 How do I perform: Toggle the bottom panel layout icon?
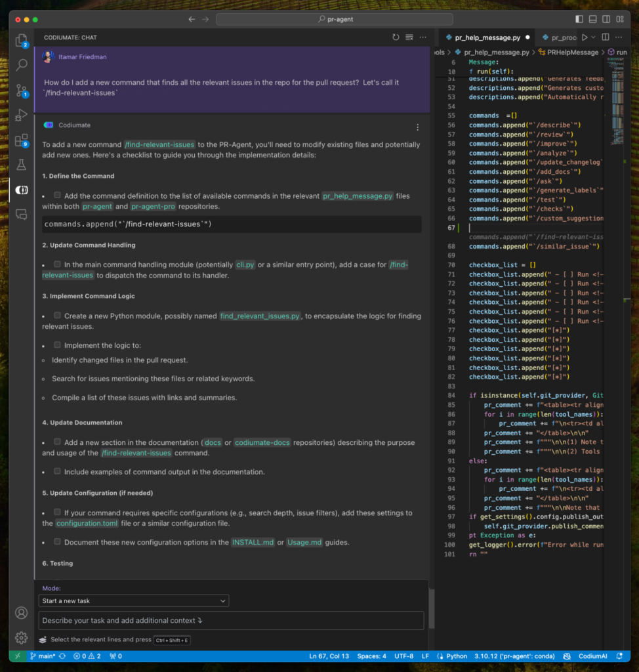592,19
